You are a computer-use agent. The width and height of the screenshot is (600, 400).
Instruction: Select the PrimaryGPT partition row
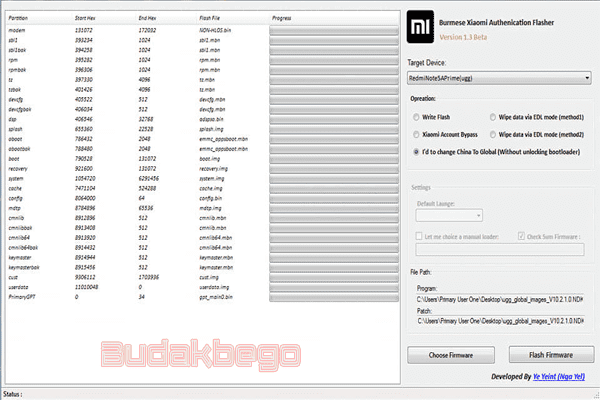pos(203,297)
